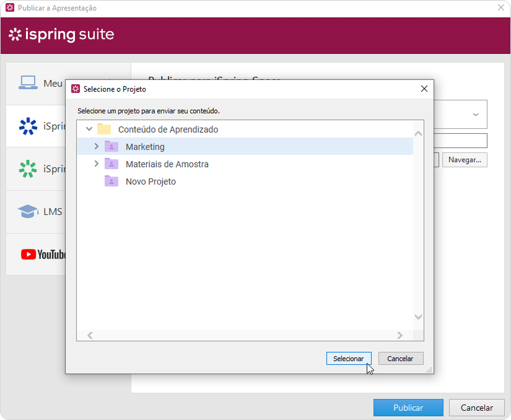Click the green iSpring sidebar icon
Screen dimensions: 511x420
(28, 168)
